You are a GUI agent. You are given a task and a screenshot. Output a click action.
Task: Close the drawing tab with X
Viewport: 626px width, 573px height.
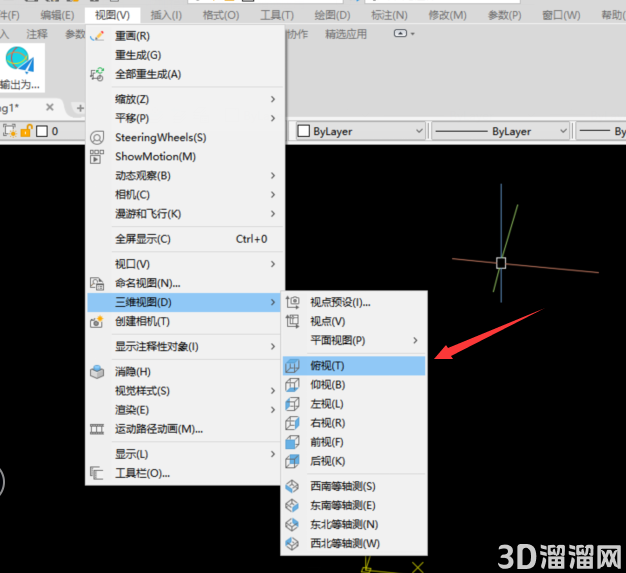tap(50, 107)
